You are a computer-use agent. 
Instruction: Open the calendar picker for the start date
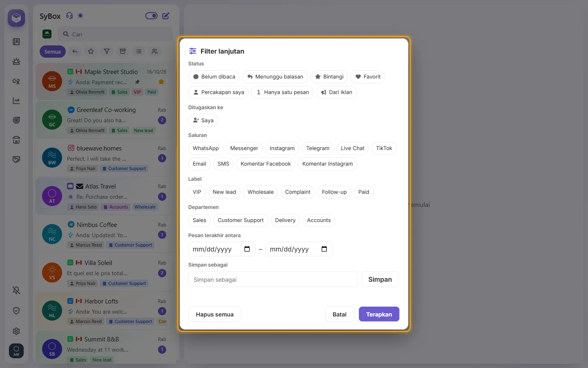[x=247, y=249]
